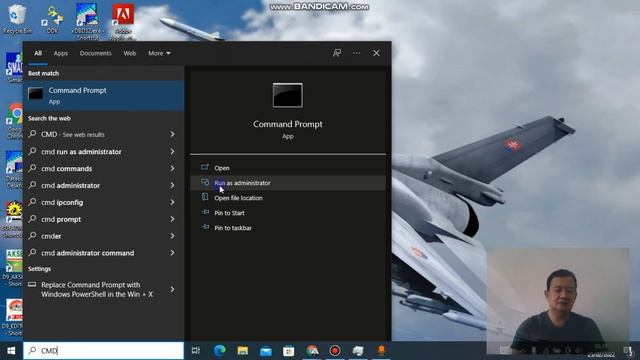The image size is (640, 360).
Task: Select Command Prompt best match result
Action: pyautogui.click(x=104, y=95)
